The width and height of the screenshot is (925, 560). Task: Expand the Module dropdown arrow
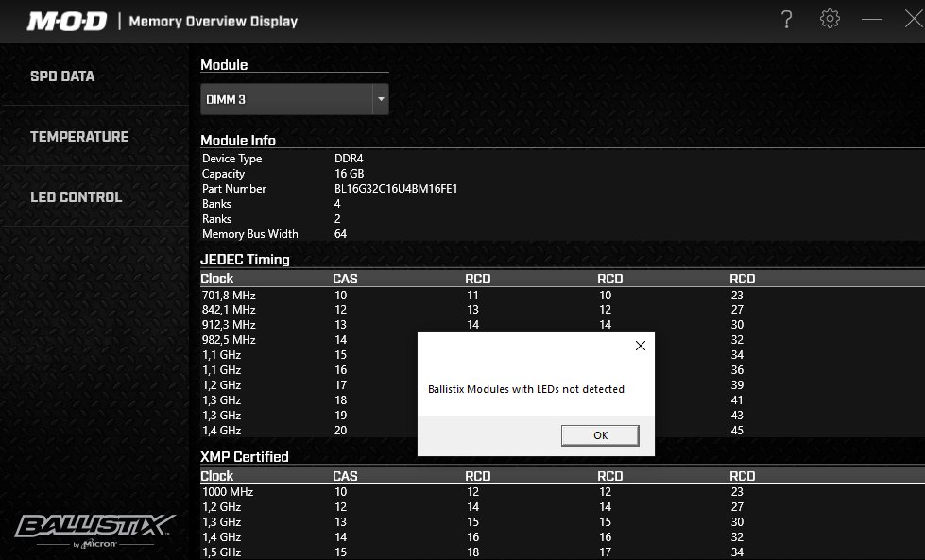pos(380,99)
